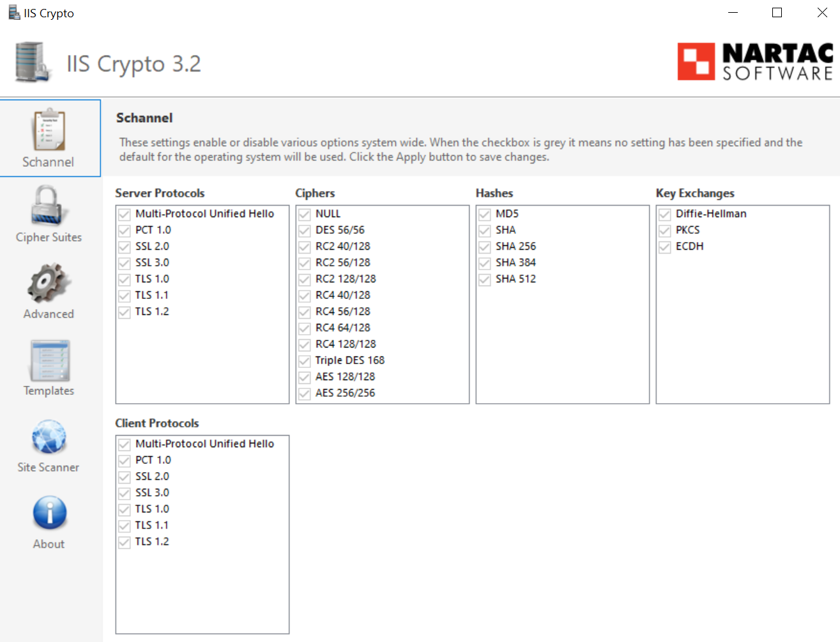The height and width of the screenshot is (642, 840).
Task: Select the Site Scanner label in sidebar
Action: 49,468
